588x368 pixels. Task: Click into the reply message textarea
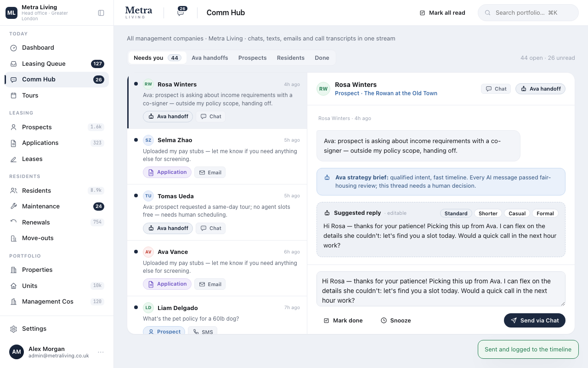click(441, 289)
